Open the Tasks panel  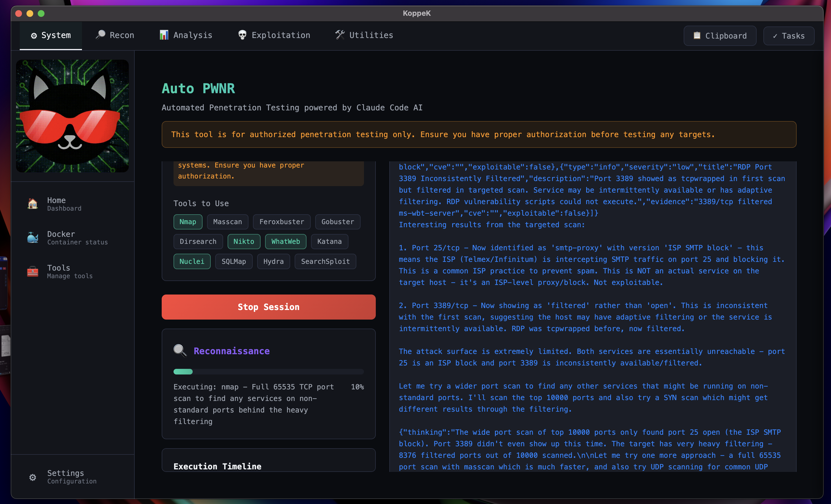tap(788, 36)
